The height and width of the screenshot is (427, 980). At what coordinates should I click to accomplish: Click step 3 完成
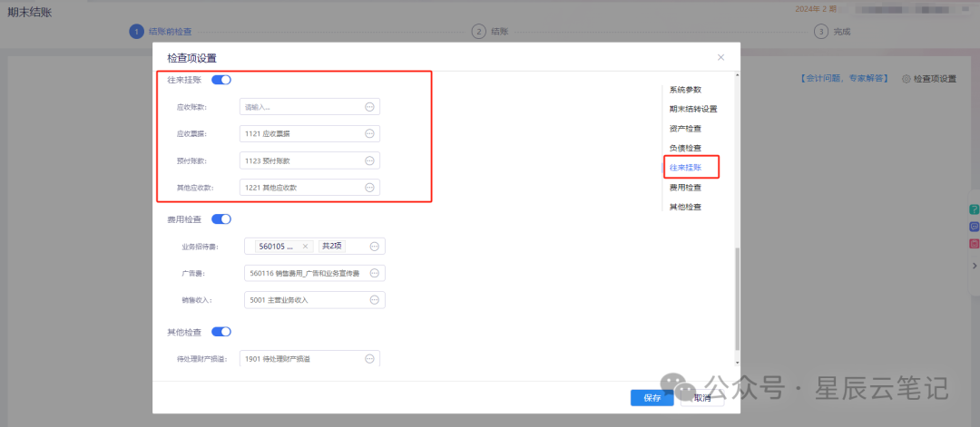pos(832,31)
